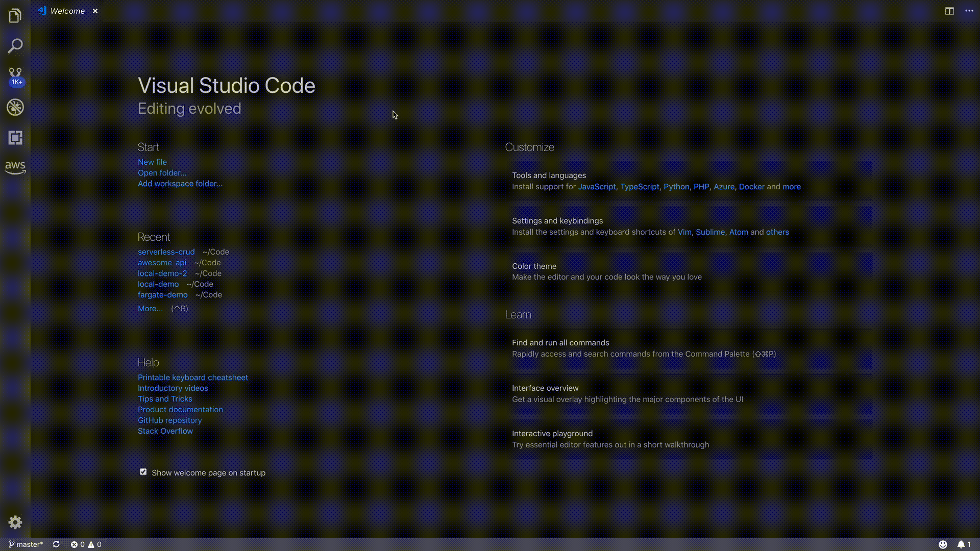Toggle Show welcome page on startup
This screenshot has height=551, width=980.
(x=143, y=472)
